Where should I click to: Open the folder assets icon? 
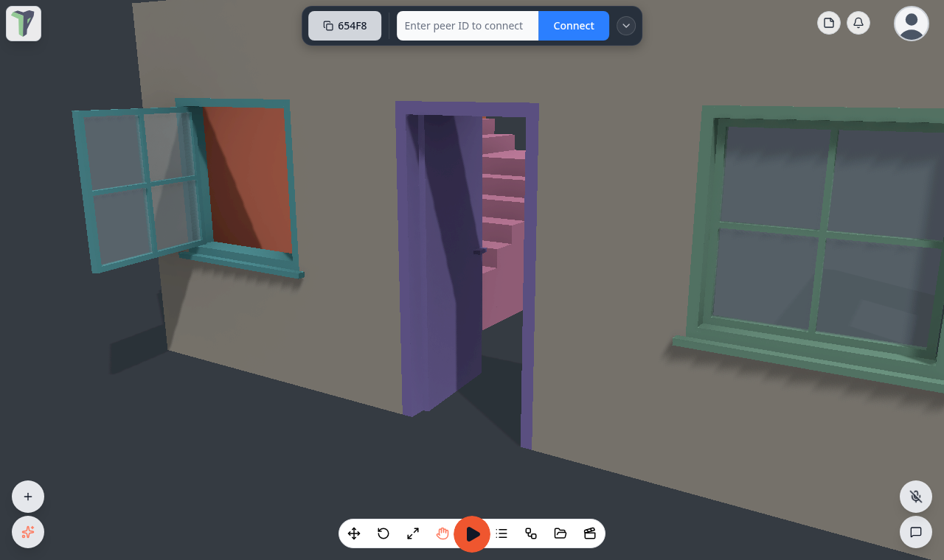[560, 533]
